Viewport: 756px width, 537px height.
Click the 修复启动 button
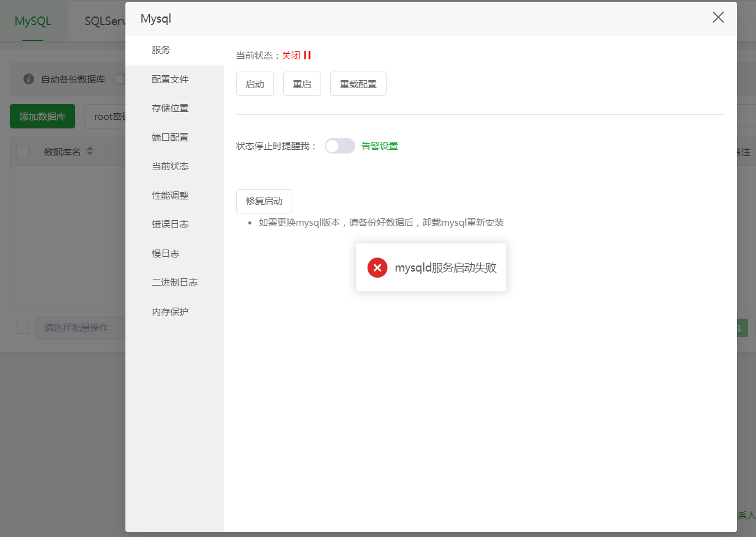click(x=264, y=201)
